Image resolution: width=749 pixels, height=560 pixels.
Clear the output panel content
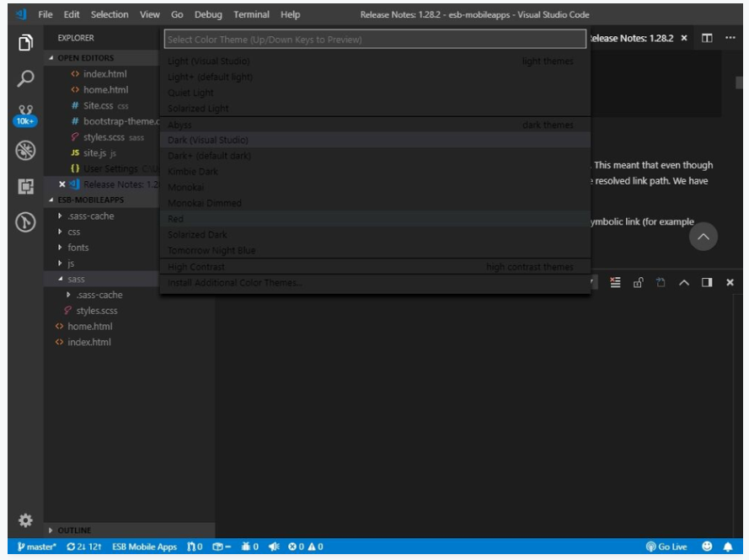(x=616, y=282)
